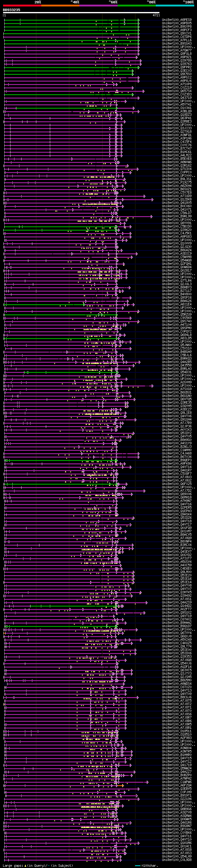The image size is (197, 868).
Task: Select the UniRef100_Q6MH18 label
Action: [177, 497]
